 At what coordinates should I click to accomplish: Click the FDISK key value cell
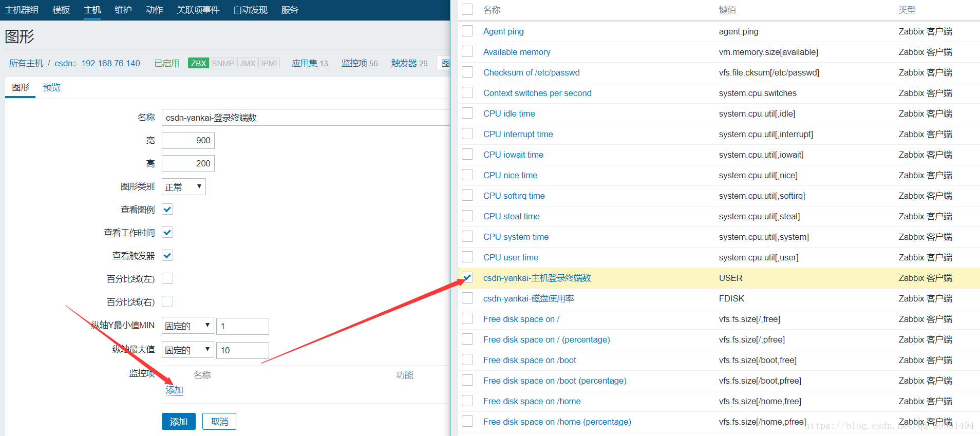[x=731, y=298]
